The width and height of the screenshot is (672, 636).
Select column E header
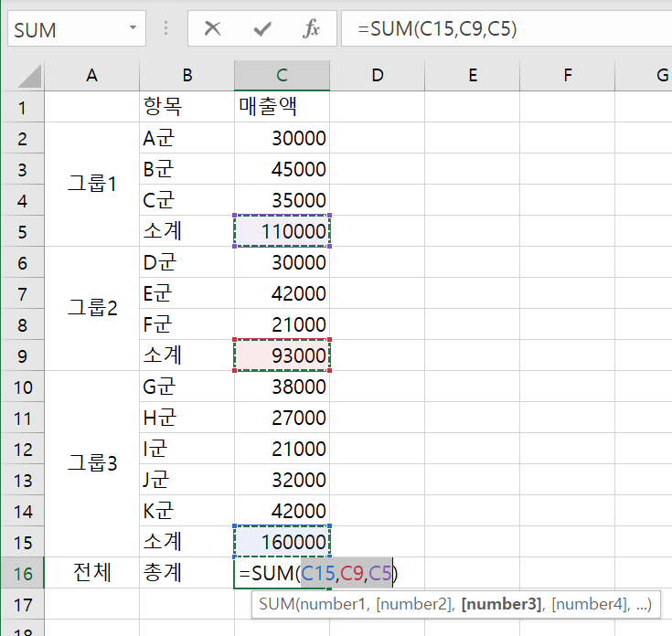click(473, 76)
